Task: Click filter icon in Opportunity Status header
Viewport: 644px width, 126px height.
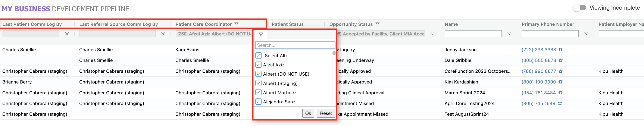Action: pyautogui.click(x=377, y=24)
